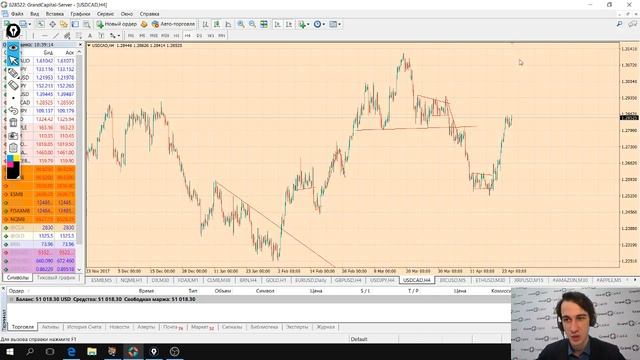The width and height of the screenshot is (640, 360).
Task: Open the Indicators list icon
Action: point(301,24)
